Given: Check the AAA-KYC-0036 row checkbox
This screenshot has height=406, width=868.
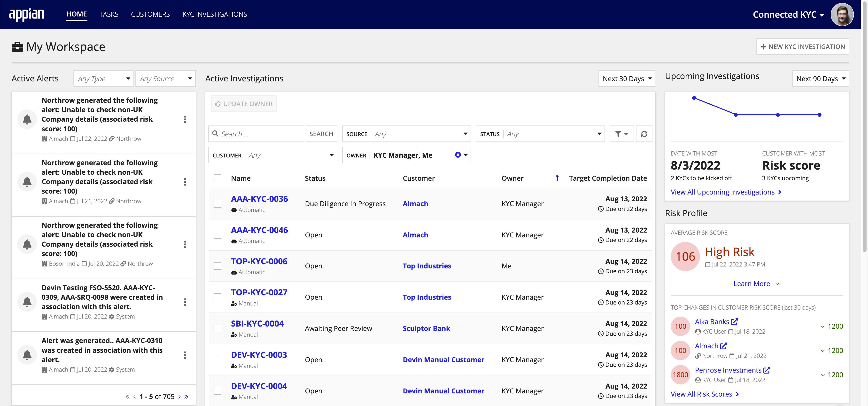Looking at the screenshot, I should pyautogui.click(x=217, y=203).
